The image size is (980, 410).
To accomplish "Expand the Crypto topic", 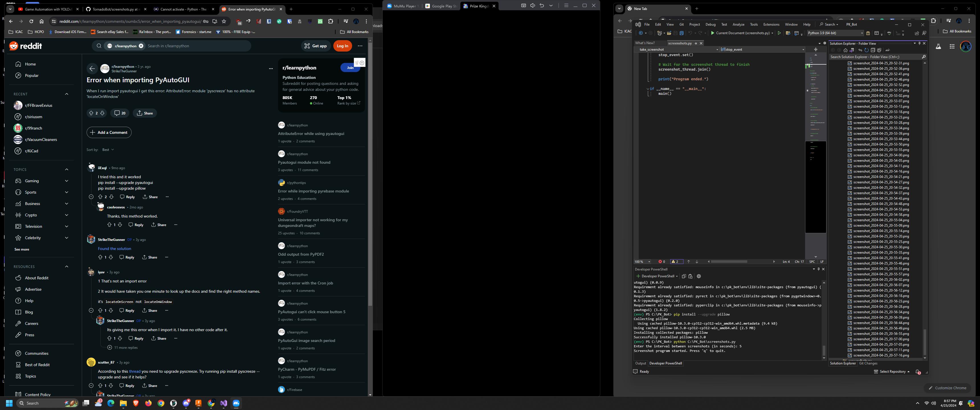I will coord(67,215).
